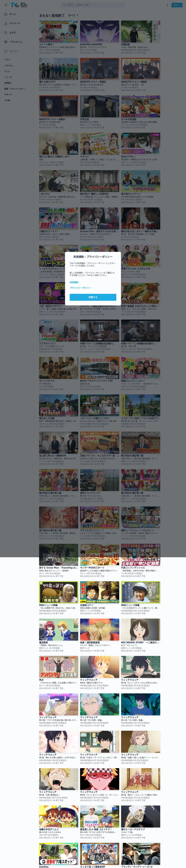Click 同意する button in the dialog

[93, 297]
